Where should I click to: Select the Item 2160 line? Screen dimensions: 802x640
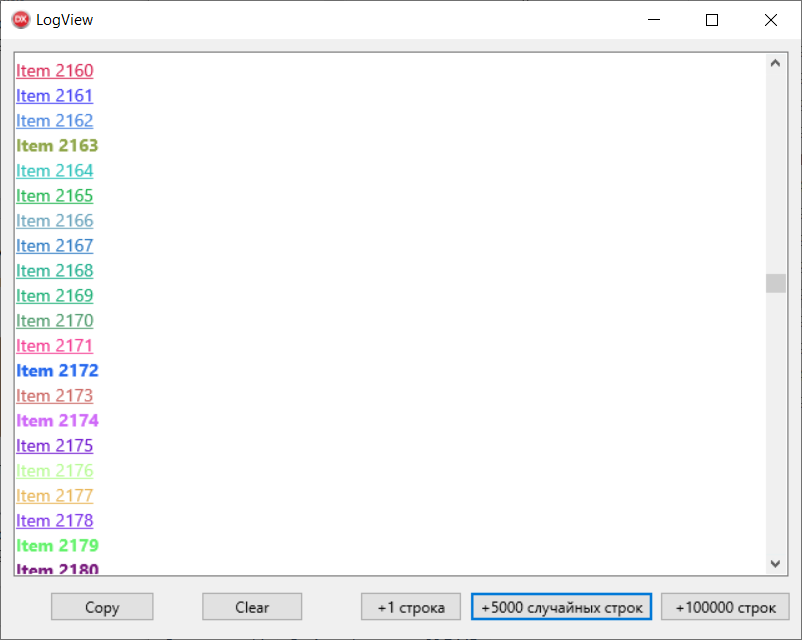[55, 71]
